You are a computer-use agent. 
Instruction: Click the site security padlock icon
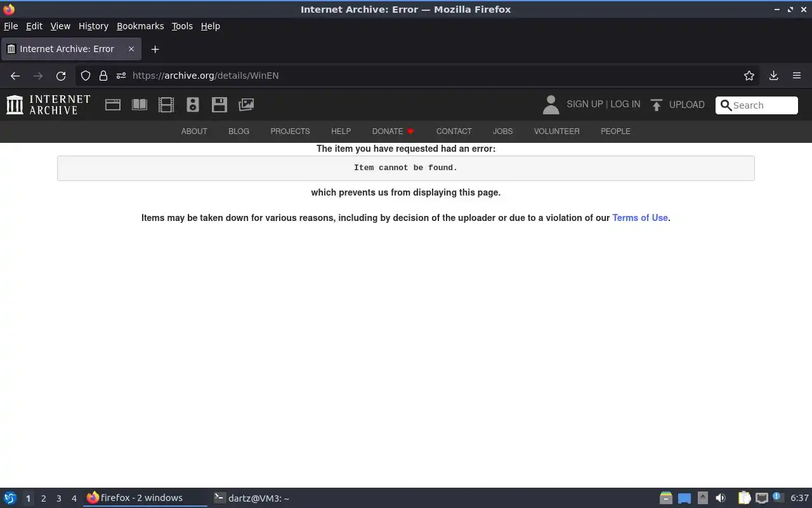pyautogui.click(x=103, y=76)
